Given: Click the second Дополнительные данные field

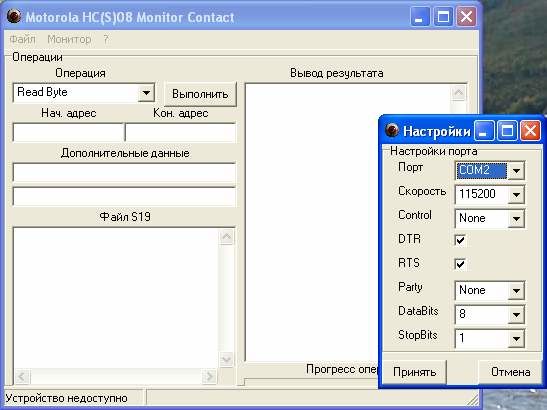Looking at the screenshot, I should pyautogui.click(x=124, y=197).
